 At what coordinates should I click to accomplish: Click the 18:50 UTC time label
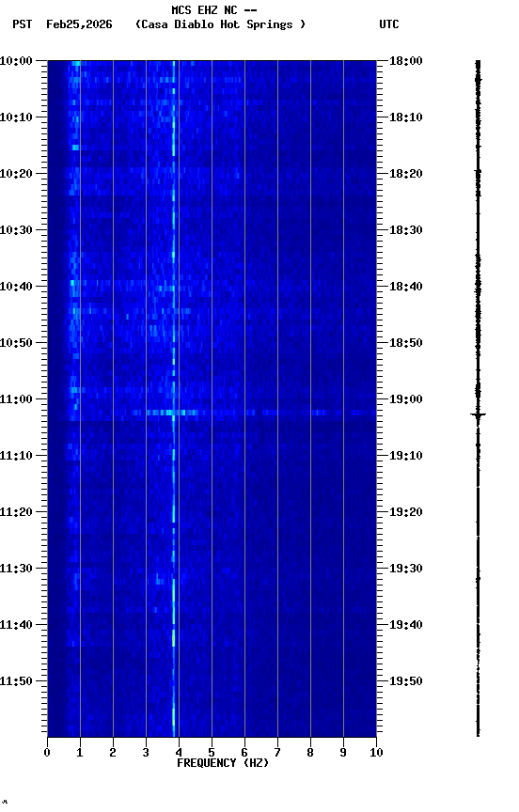point(406,343)
